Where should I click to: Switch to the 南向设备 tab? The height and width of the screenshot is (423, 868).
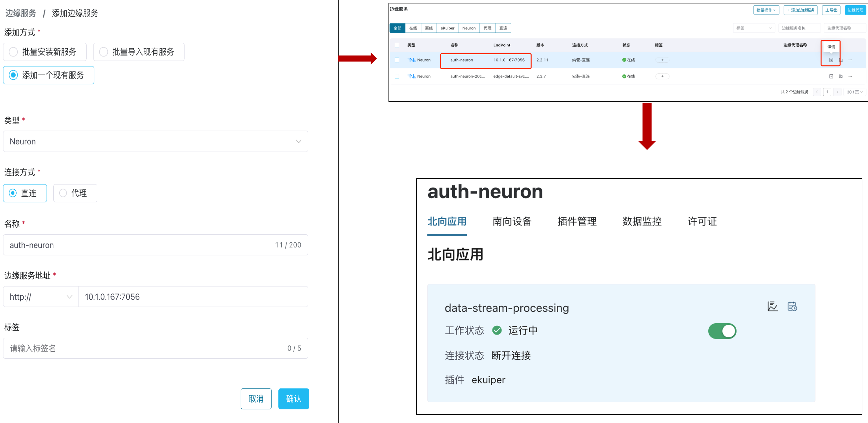click(512, 222)
